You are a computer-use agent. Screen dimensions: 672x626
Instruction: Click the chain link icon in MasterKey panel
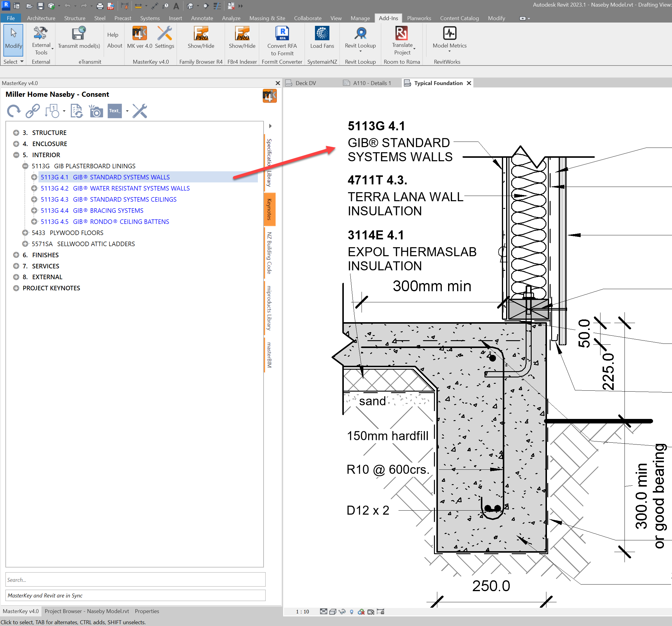[33, 111]
